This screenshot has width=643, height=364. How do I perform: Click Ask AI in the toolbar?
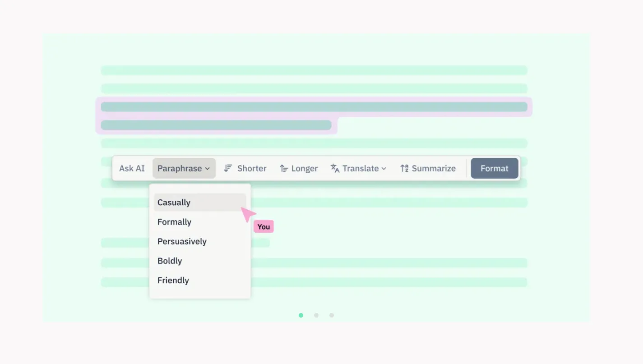pyautogui.click(x=132, y=168)
